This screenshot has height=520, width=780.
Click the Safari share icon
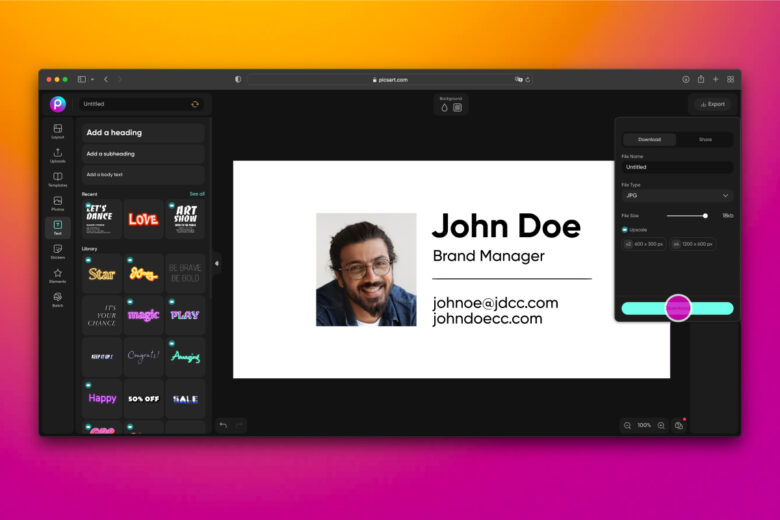[x=700, y=79]
